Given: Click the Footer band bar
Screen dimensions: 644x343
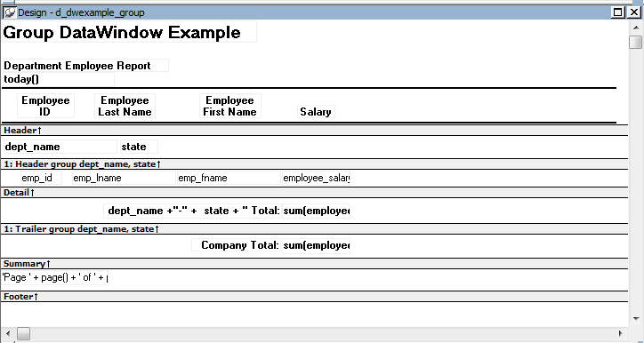Looking at the screenshot, I should (x=315, y=296).
